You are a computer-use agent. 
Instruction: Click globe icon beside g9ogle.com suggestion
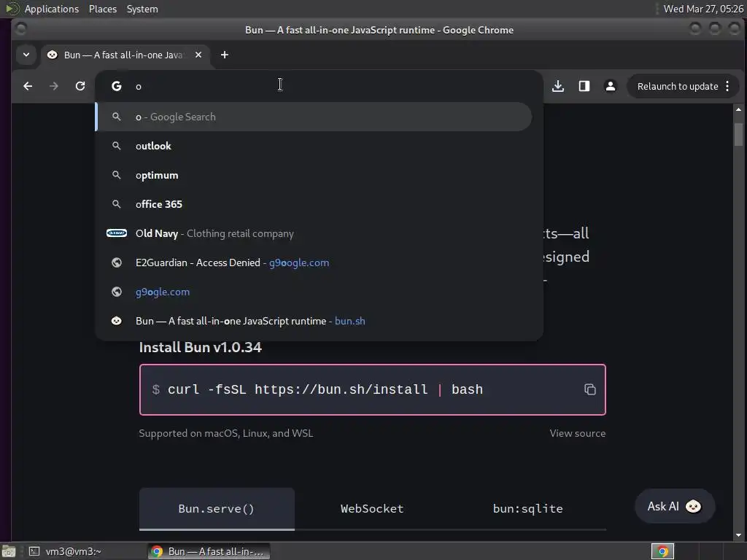117,292
